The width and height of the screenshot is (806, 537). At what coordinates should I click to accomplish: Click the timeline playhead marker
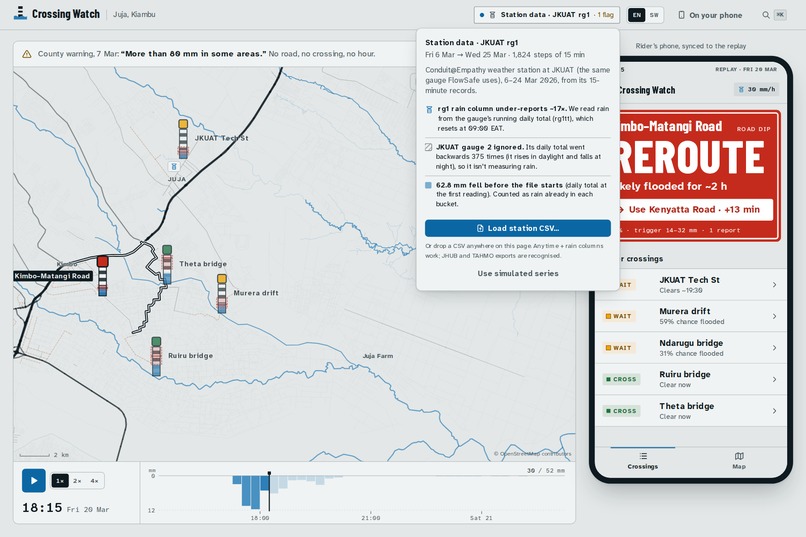coord(269,473)
